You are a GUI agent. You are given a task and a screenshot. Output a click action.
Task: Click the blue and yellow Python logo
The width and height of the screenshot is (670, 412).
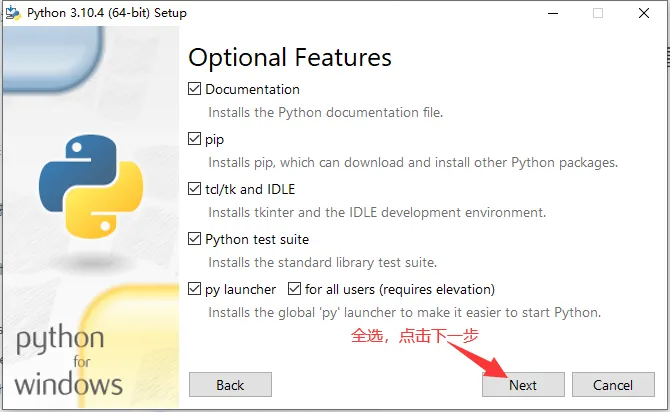tap(84, 183)
